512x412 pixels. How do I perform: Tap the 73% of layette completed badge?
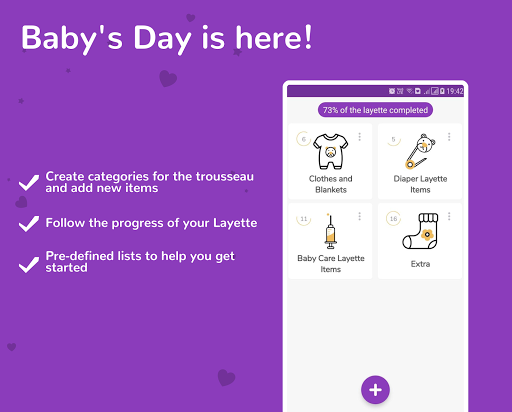click(375, 110)
